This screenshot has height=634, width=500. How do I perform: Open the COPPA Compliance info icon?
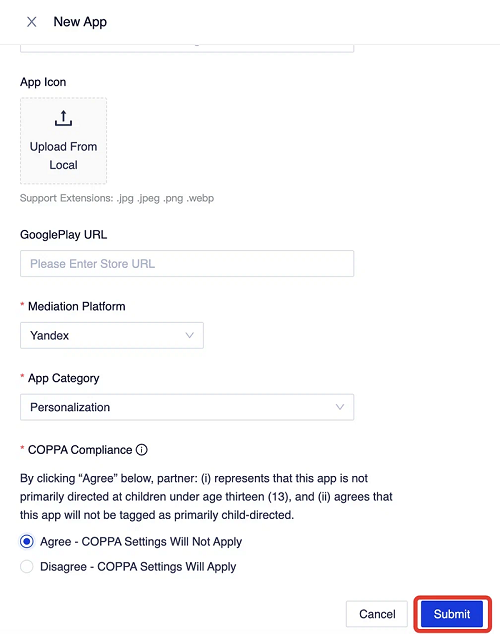141,450
